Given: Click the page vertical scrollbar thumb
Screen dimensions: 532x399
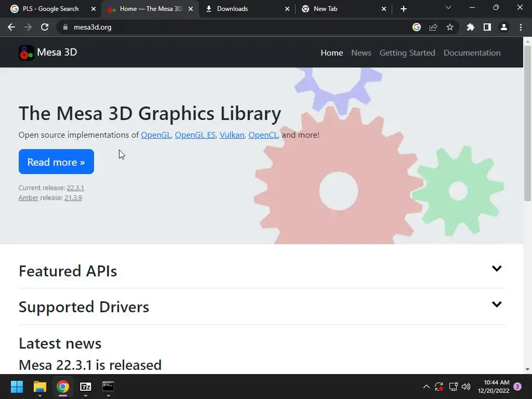Looking at the screenshot, I should (x=527, y=123).
